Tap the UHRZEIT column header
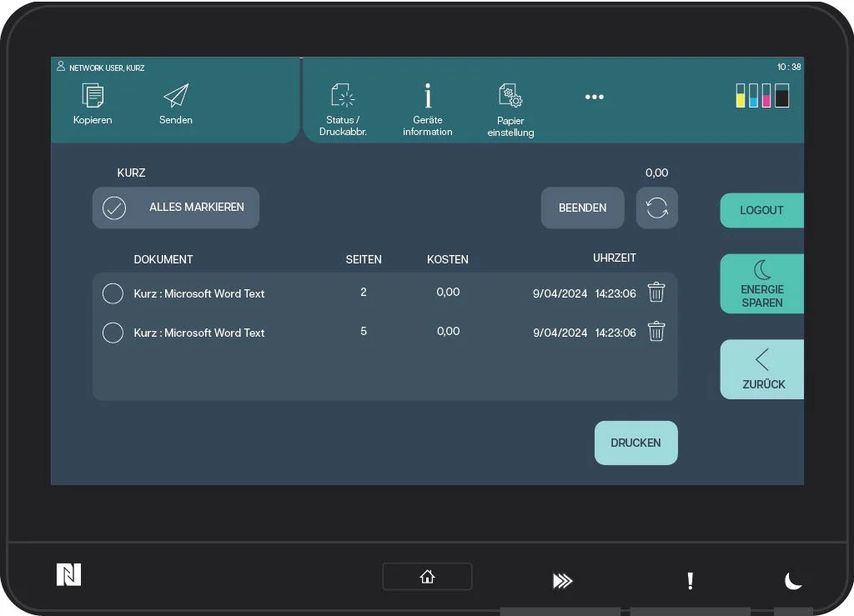 [614, 258]
